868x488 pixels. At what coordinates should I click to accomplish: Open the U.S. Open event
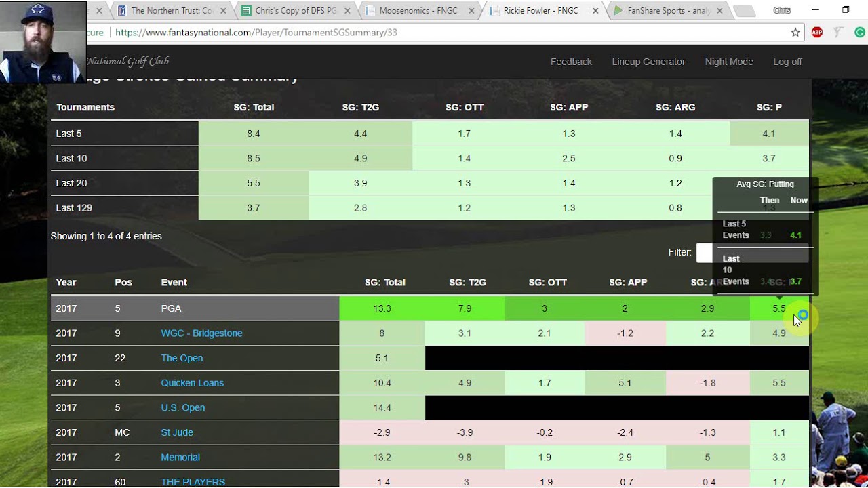182,407
